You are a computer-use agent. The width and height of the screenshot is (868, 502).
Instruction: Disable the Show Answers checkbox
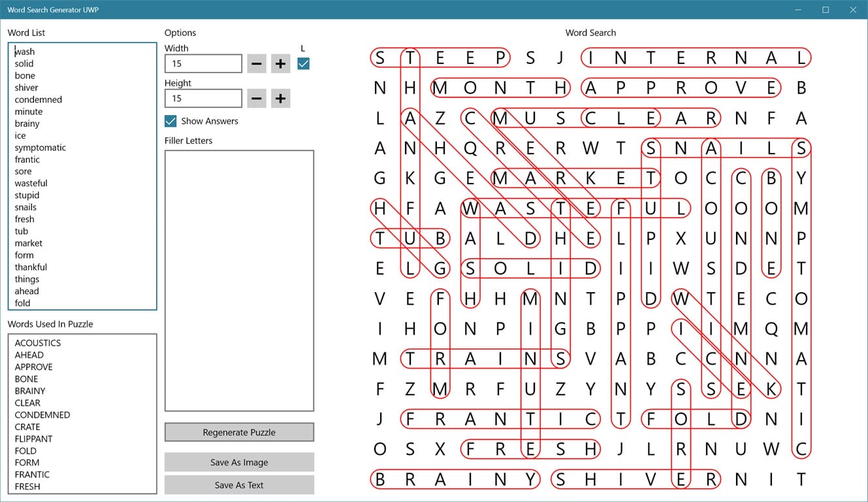click(170, 121)
